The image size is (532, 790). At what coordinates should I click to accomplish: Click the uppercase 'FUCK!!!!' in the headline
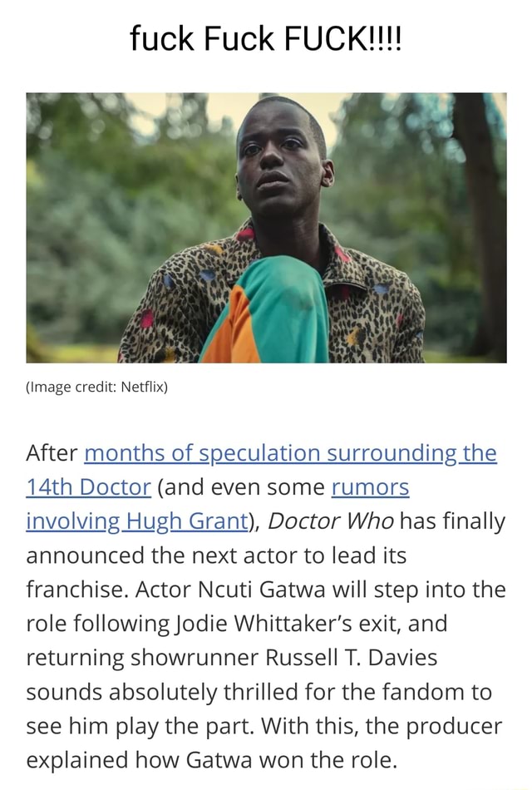342,38
